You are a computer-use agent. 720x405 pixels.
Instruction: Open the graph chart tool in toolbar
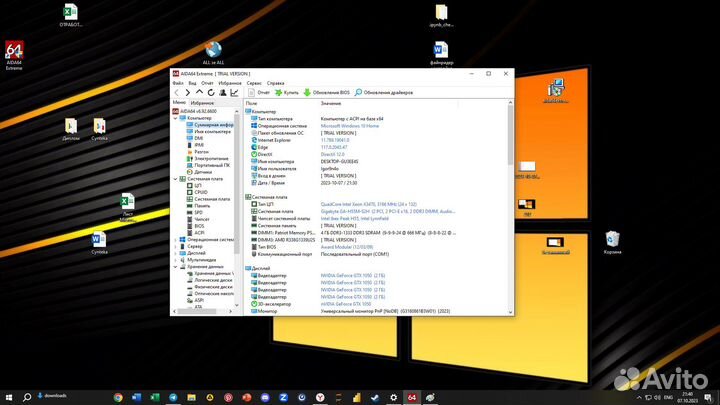235,93
